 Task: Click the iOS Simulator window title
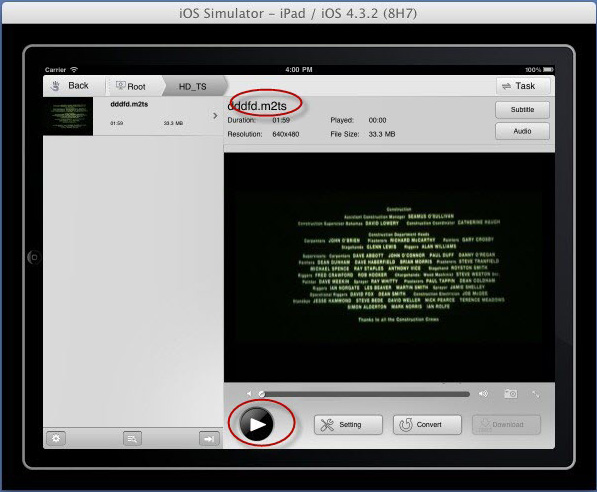pyautogui.click(x=298, y=13)
